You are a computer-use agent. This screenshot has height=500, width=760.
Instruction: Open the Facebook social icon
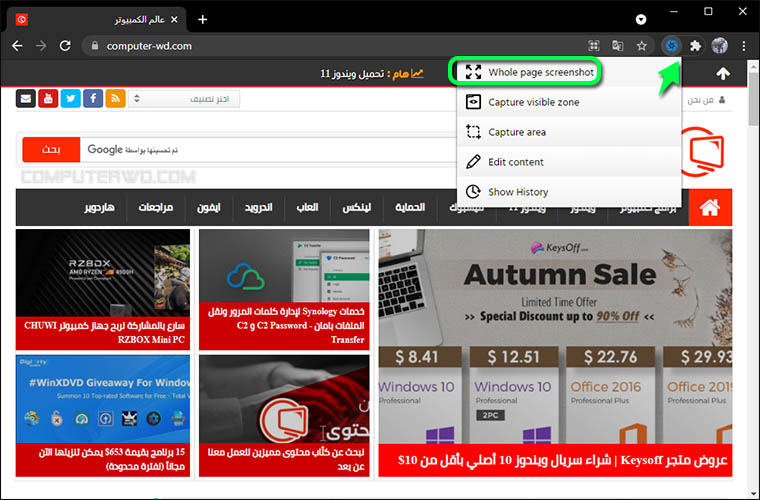tap(93, 98)
